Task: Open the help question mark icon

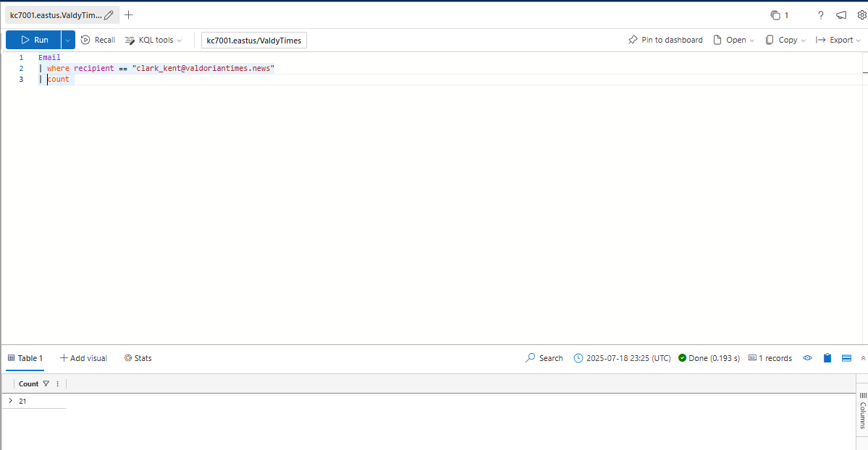Action: click(x=820, y=15)
